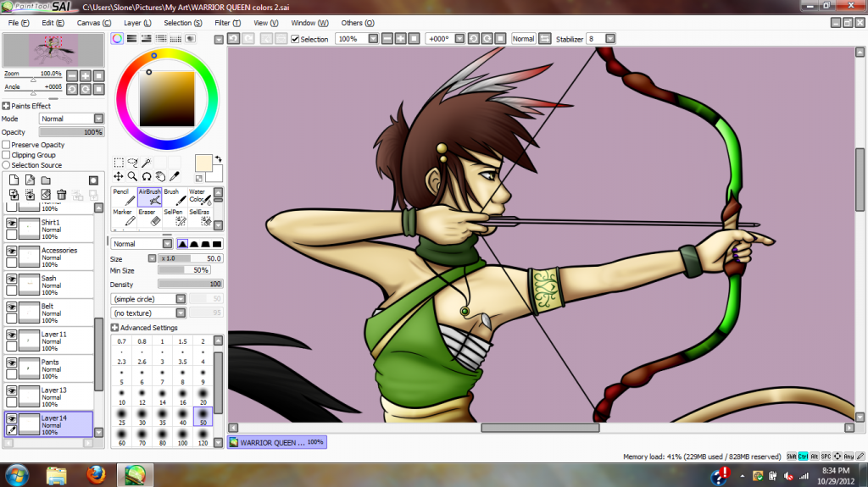Select the AirBrush tool
Image resolution: width=868 pixels, height=487 pixels.
coord(149,197)
